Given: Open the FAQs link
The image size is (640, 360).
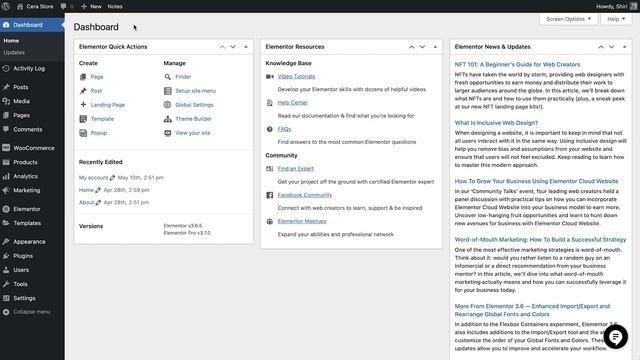Looking at the screenshot, I should click(x=284, y=129).
